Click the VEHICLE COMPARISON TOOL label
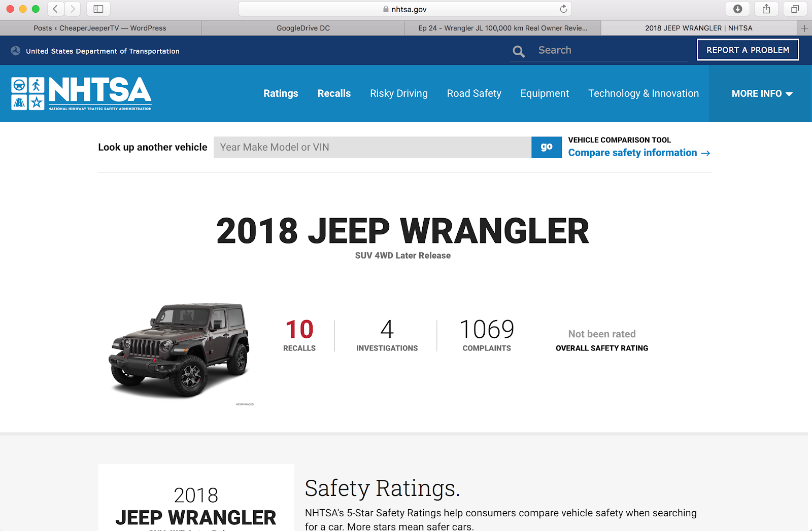The image size is (812, 531). click(620, 140)
